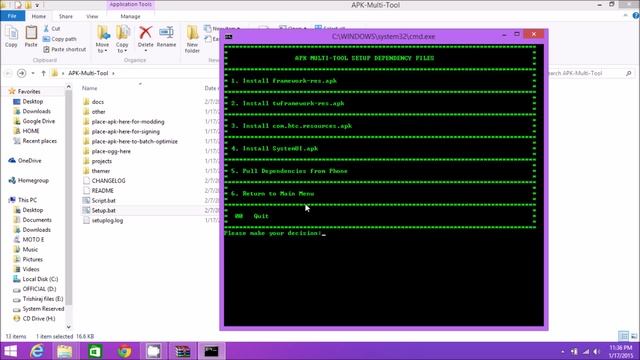Viewport: 640px width, 360px height.
Task: Open the Move to dropdown
Action: coord(102,39)
